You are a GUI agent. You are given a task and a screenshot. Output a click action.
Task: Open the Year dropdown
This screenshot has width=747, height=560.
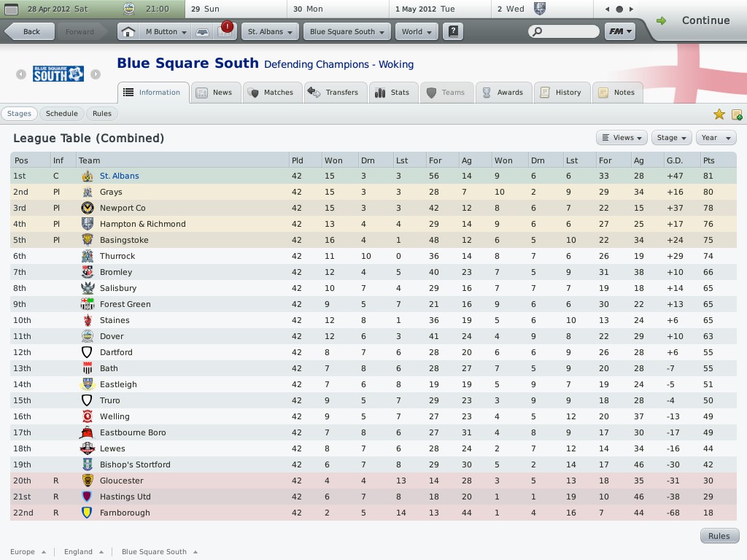tap(715, 138)
